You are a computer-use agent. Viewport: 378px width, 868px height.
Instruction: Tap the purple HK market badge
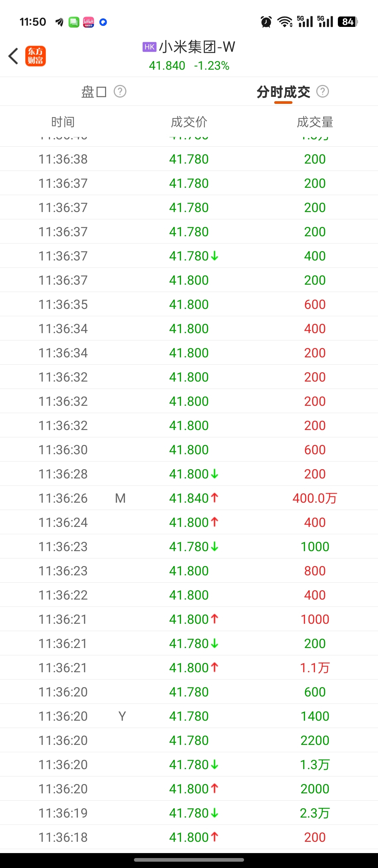coord(149,47)
